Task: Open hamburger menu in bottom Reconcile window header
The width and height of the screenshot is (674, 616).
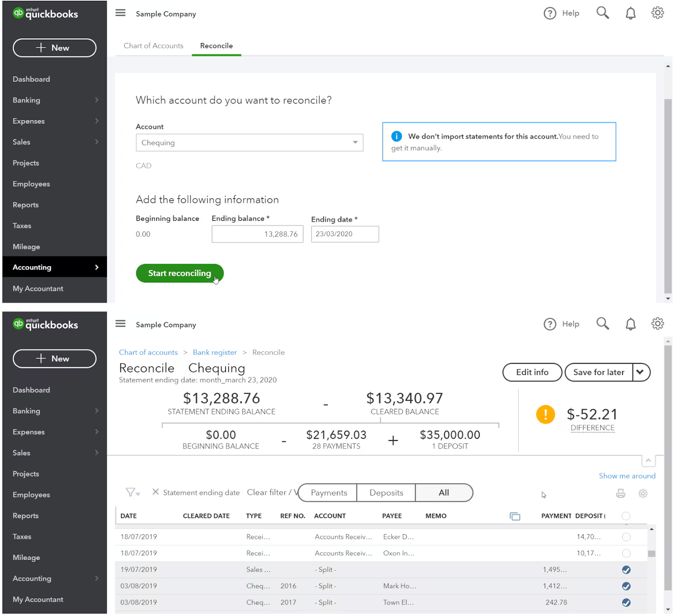Action: 120,324
